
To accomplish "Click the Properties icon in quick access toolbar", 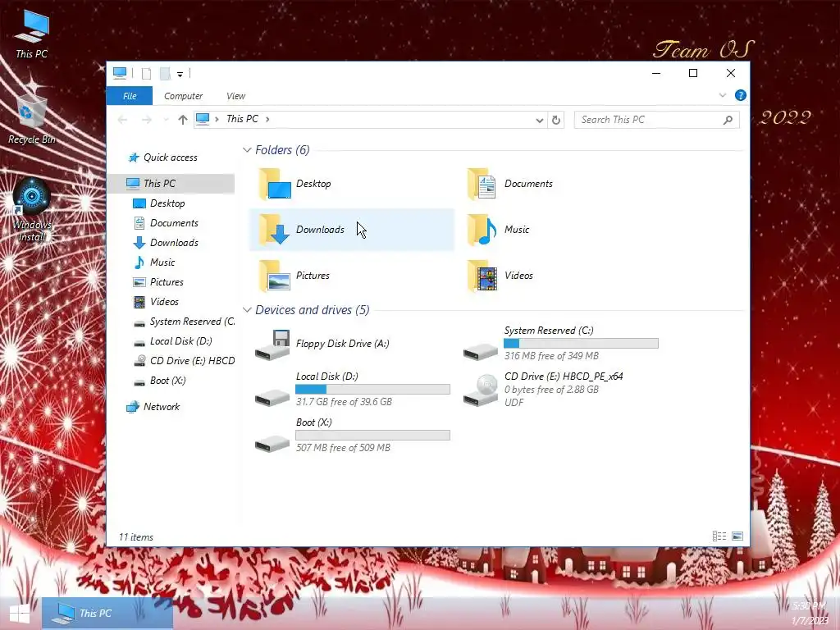I will click(x=146, y=73).
